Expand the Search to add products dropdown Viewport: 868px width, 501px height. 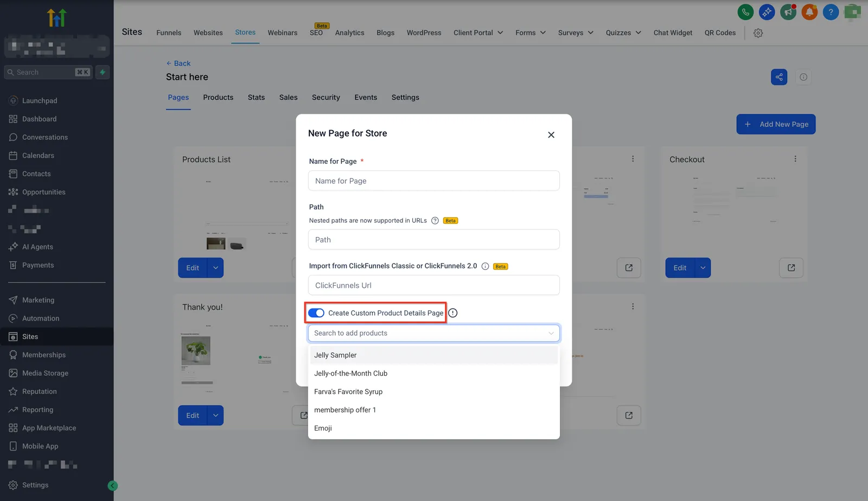coord(434,333)
